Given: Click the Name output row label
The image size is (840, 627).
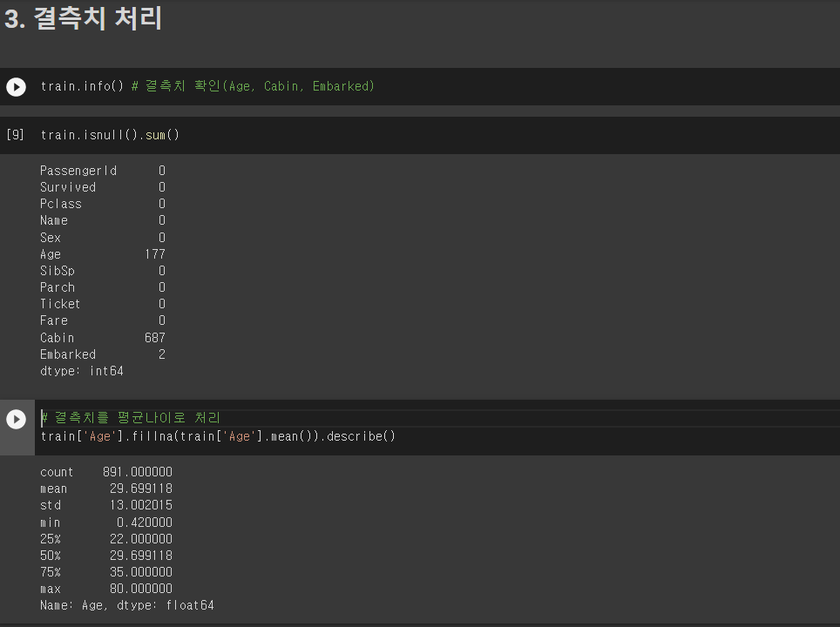Looking at the screenshot, I should coord(54,220).
